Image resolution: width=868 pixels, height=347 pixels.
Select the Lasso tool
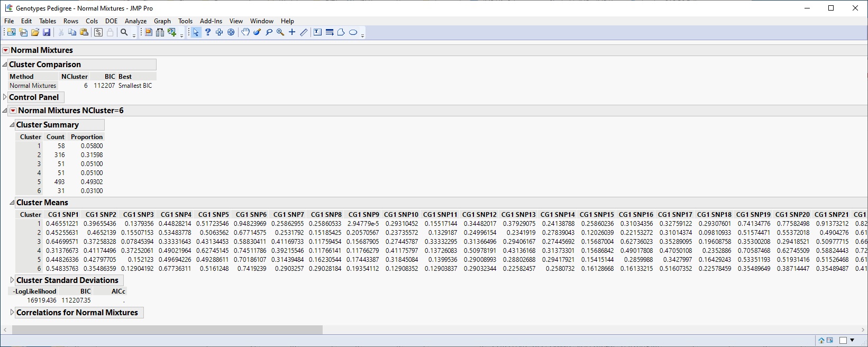click(269, 32)
